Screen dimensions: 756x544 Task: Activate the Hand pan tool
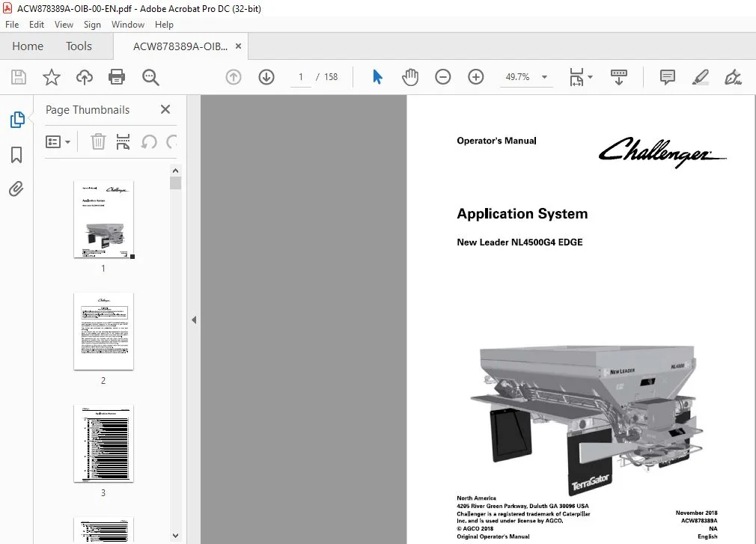point(410,77)
